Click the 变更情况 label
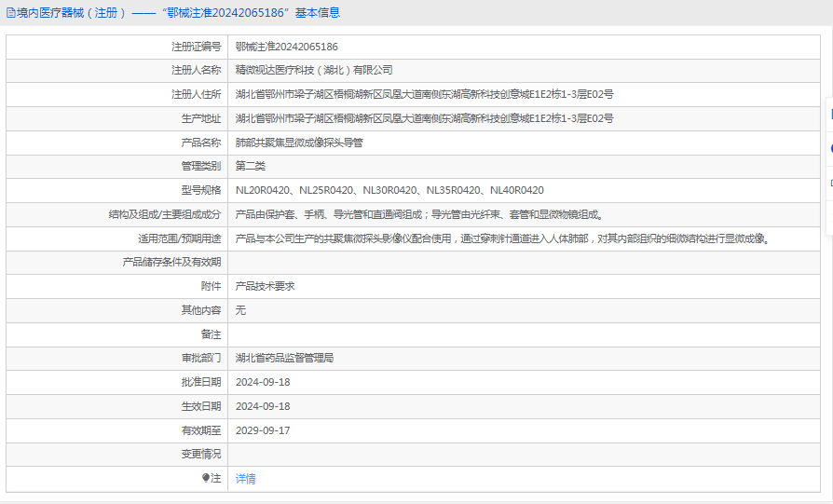The image size is (833, 504). 201,454
